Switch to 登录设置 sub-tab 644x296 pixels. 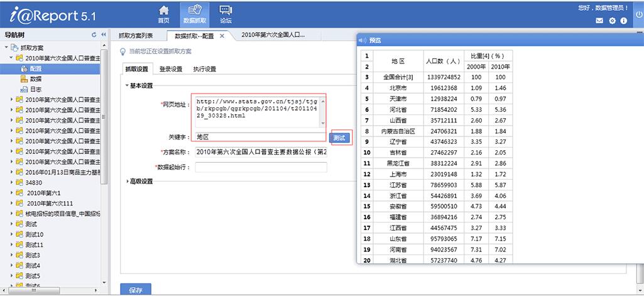[x=171, y=69]
